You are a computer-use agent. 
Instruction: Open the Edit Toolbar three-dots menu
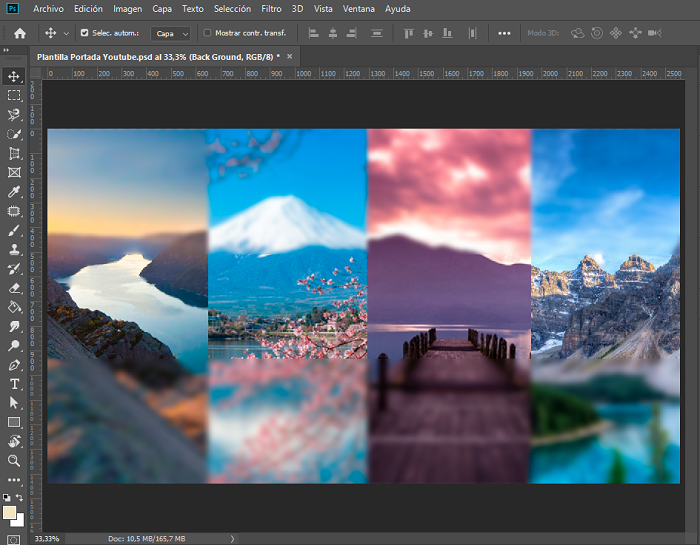pos(14,480)
